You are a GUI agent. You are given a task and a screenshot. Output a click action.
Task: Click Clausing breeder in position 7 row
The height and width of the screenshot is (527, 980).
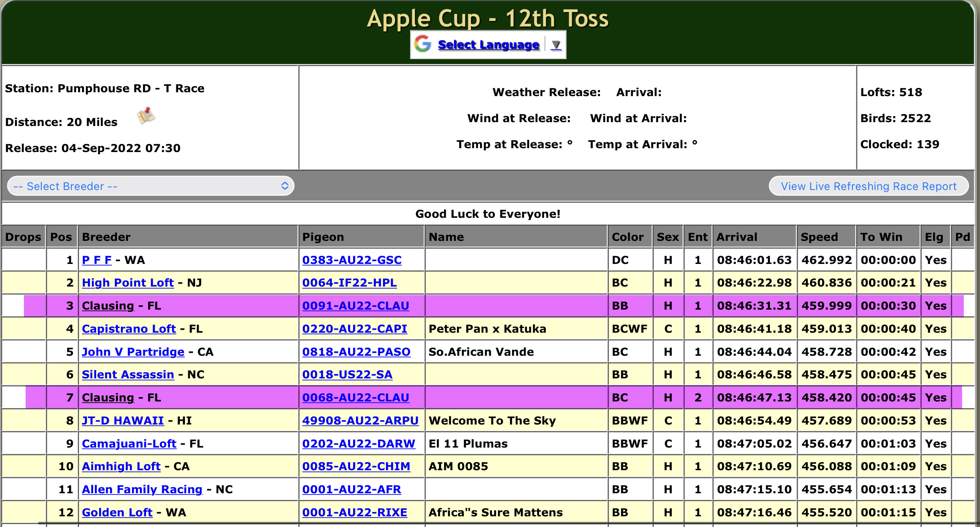click(x=108, y=398)
